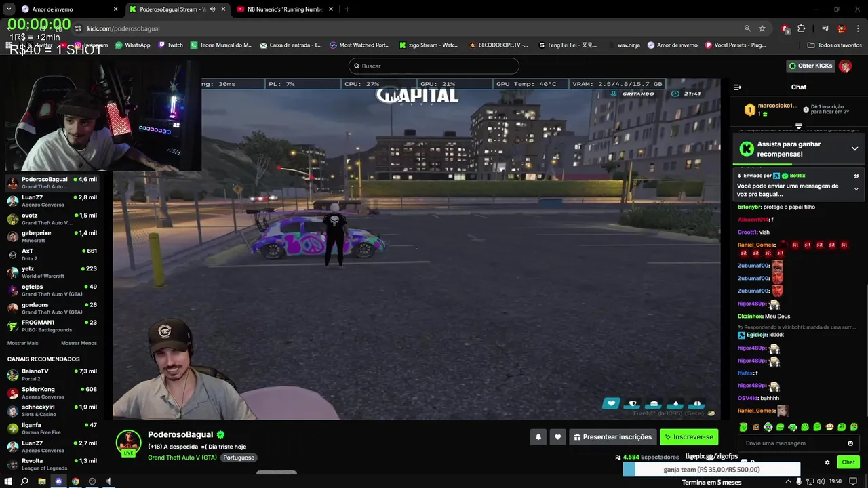Click the kick.com address bar

click(x=407, y=28)
